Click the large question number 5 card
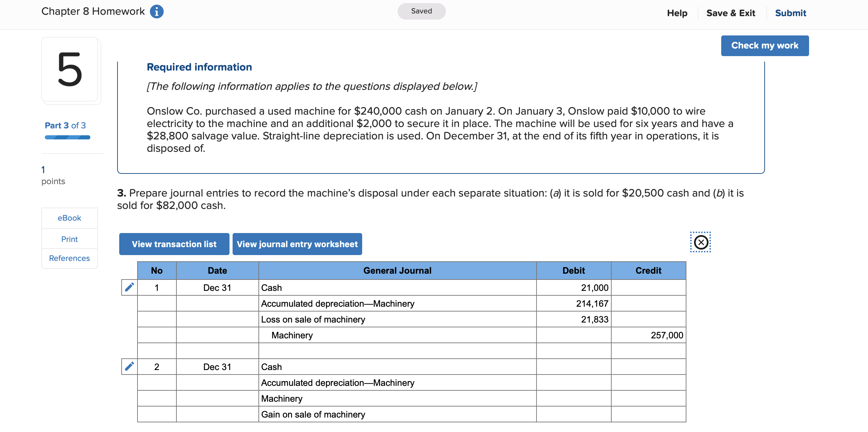The image size is (868, 432). (70, 70)
